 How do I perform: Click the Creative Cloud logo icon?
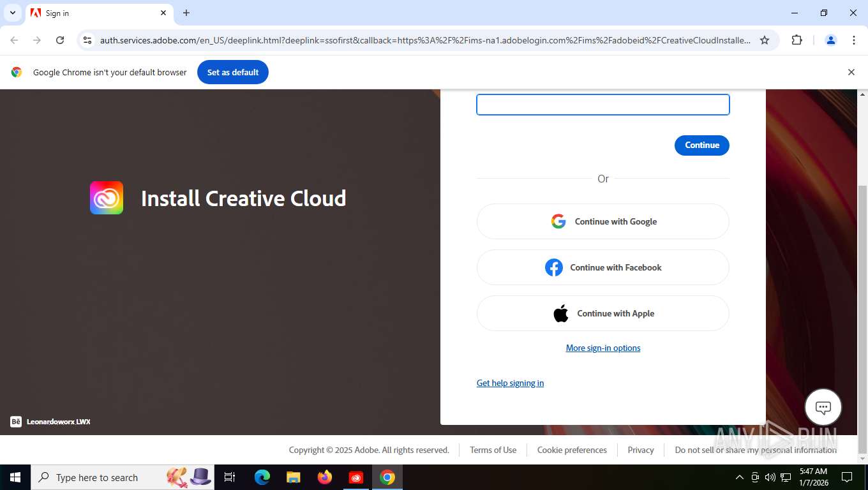[x=107, y=198]
